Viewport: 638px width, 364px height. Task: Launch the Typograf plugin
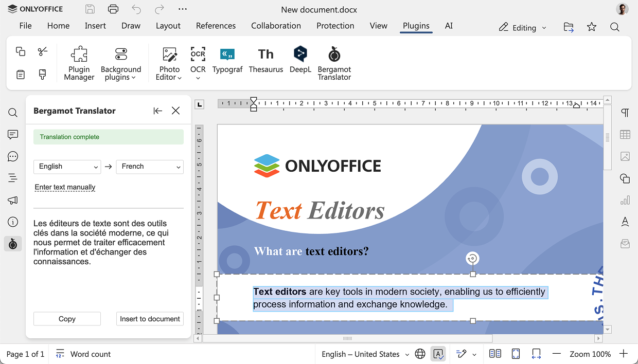[227, 60]
